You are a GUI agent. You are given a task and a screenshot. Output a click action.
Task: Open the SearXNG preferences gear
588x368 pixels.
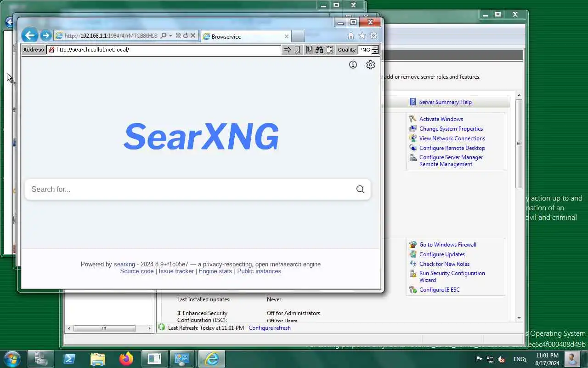(370, 65)
